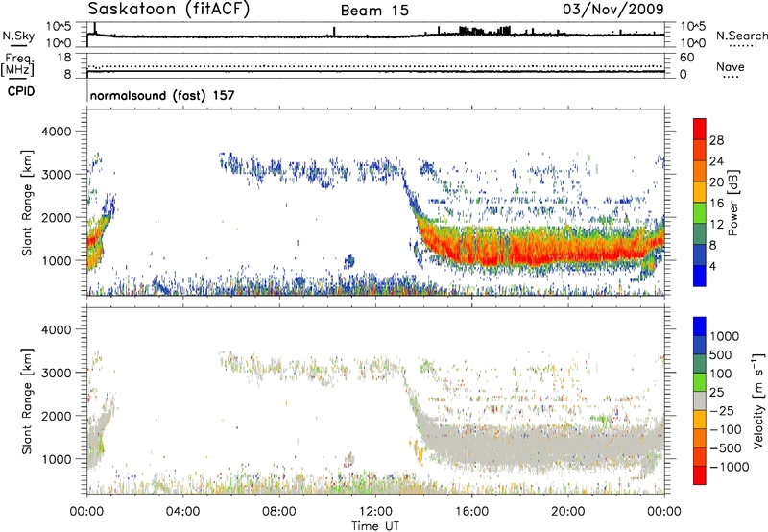Viewport: 768px width, 532px height.
Task: Click the 'N.Search' legend label
Action: tap(741, 36)
